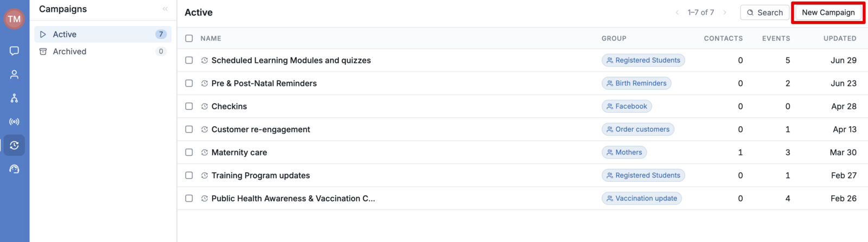Click the Archived box icon
This screenshot has height=242, width=868.
(x=43, y=51)
